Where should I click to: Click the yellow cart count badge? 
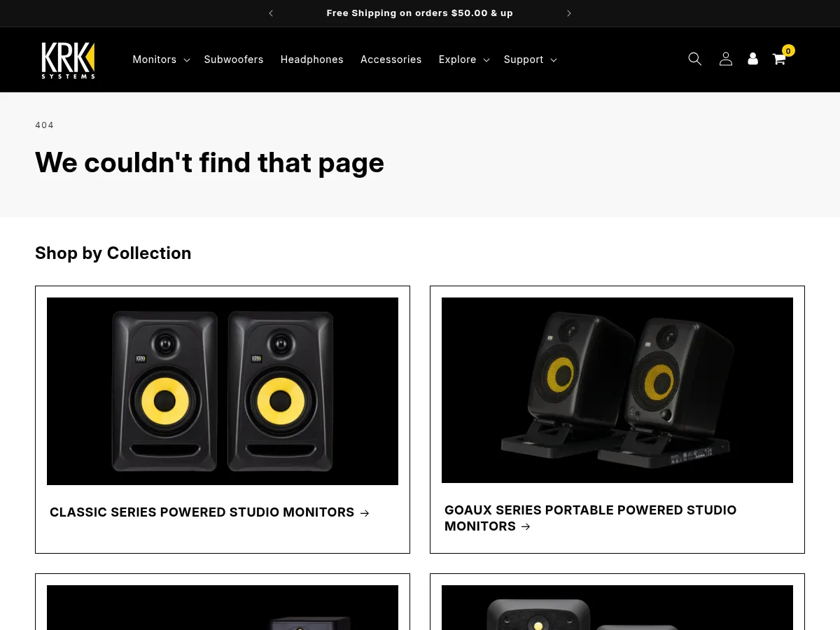click(x=788, y=50)
